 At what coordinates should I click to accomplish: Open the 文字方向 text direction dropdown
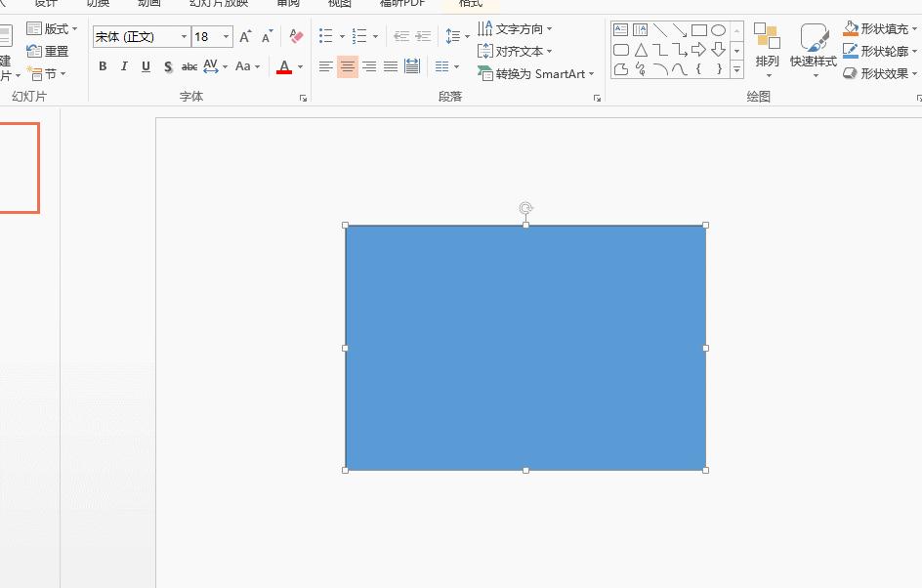[x=518, y=27]
